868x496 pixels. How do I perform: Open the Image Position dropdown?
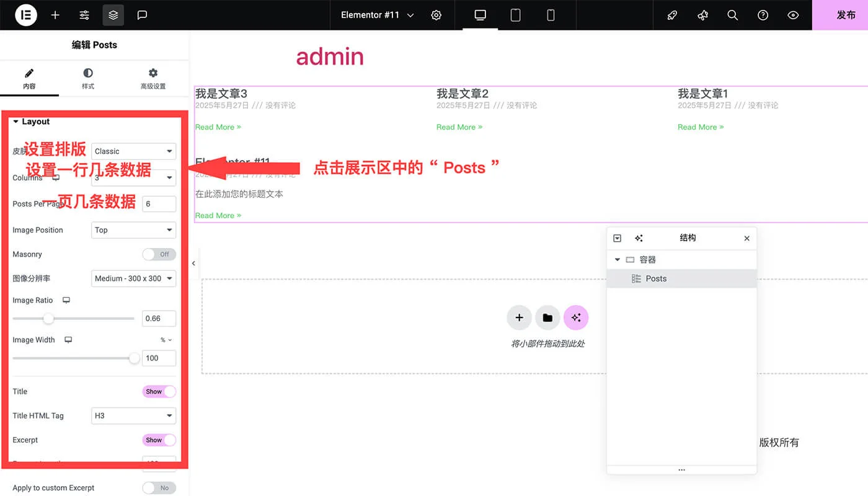[x=133, y=230]
